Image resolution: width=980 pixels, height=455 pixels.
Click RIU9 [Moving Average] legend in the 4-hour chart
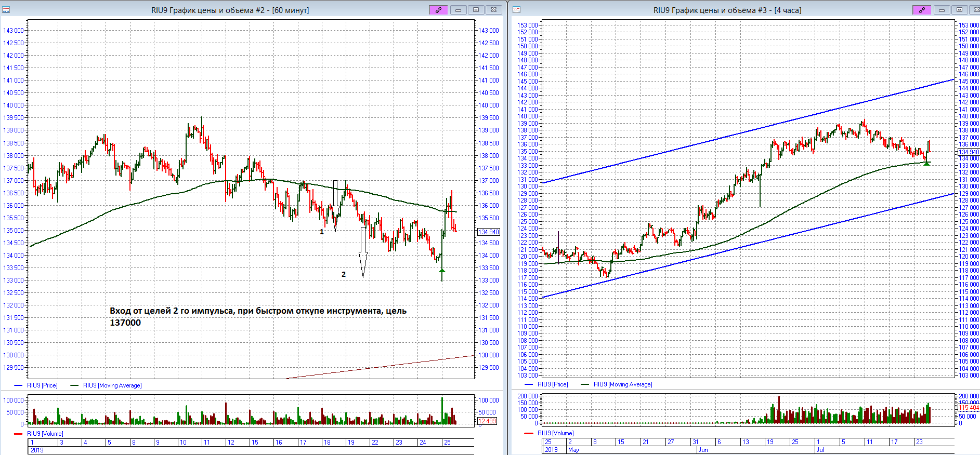[622, 384]
